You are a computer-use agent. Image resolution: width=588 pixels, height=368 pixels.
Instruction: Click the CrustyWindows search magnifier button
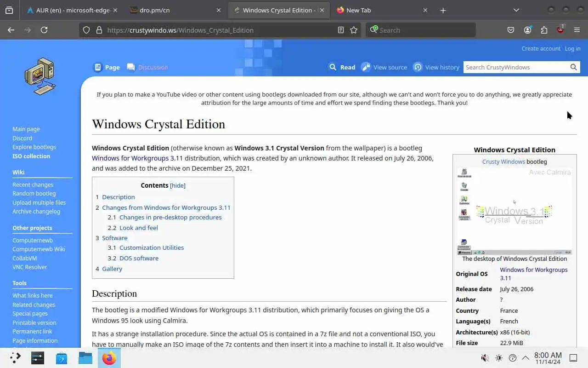click(x=573, y=67)
